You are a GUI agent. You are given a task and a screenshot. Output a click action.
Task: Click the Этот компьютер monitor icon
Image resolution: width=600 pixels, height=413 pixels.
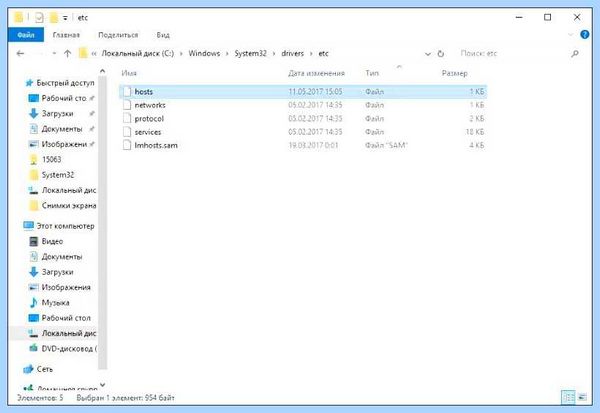pyautogui.click(x=29, y=225)
